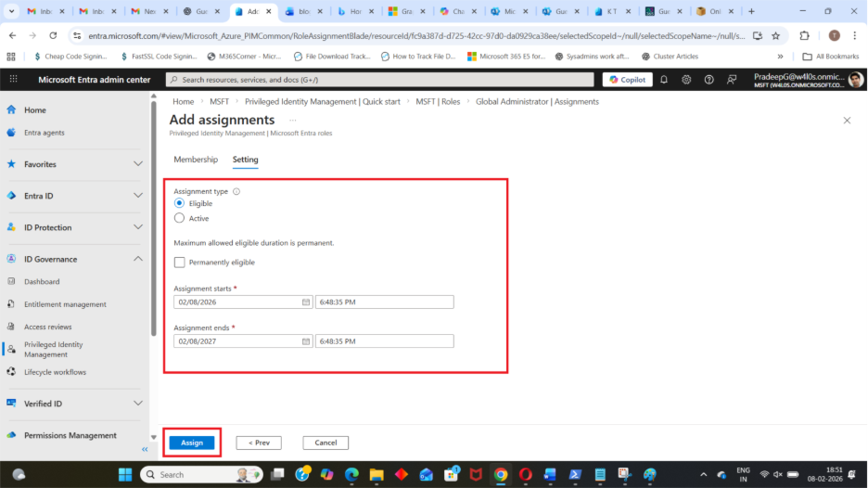Click the help question mark icon

coord(708,80)
